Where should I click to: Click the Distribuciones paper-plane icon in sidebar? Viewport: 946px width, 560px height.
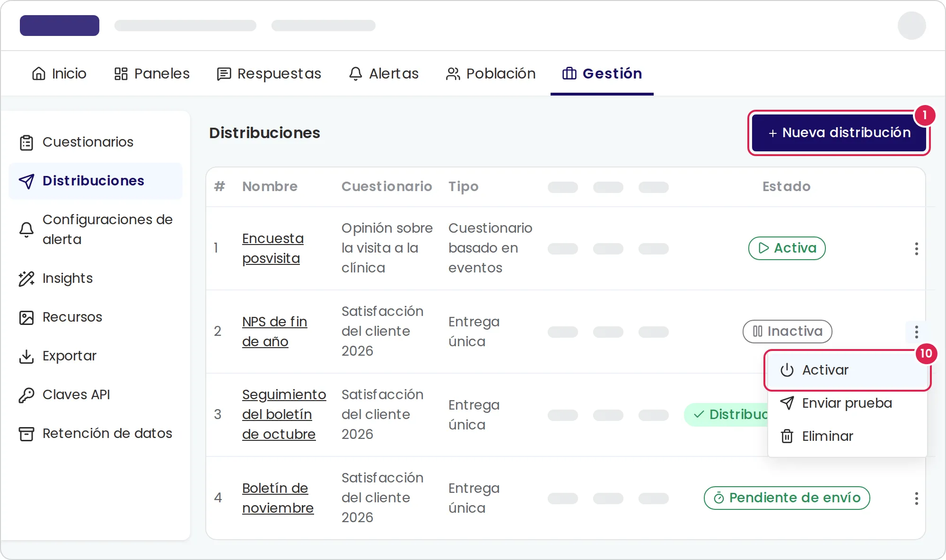[26, 181]
